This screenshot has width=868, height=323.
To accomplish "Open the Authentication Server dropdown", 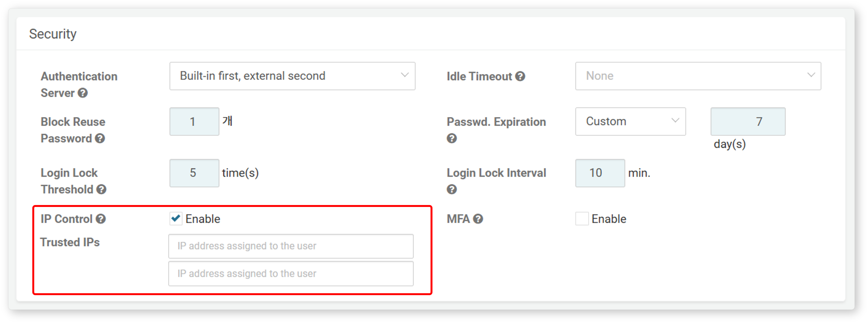I will [292, 76].
